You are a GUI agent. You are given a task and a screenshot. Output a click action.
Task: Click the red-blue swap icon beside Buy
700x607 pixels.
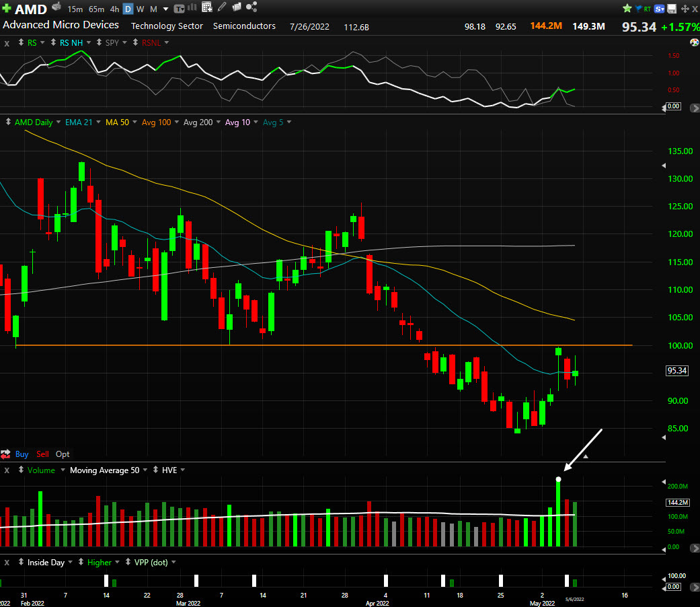click(5, 454)
